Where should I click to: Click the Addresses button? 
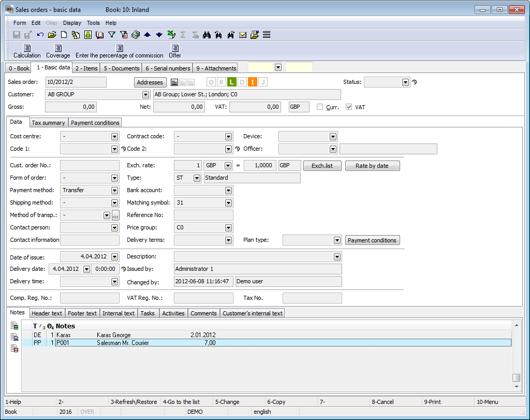[150, 82]
